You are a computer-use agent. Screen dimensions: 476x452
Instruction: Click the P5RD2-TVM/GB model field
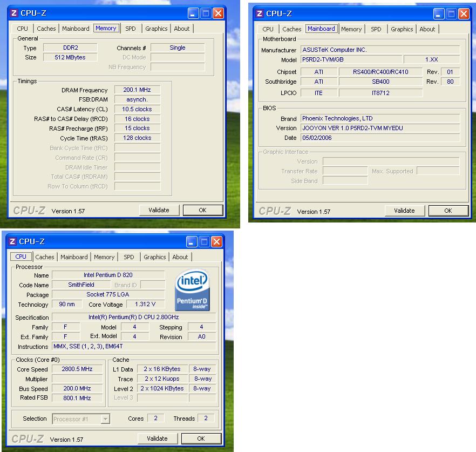pos(351,59)
